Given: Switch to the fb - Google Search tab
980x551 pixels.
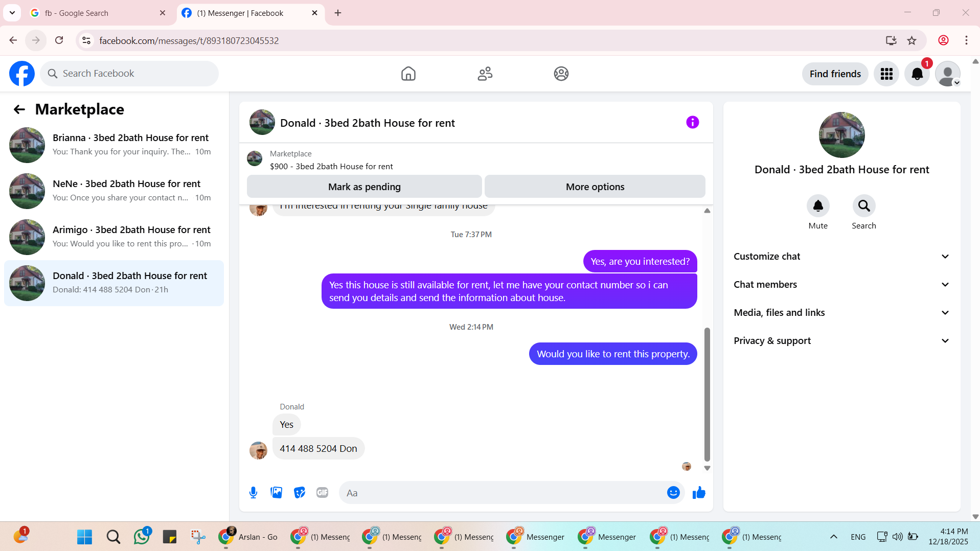Looking at the screenshot, I should pos(97,13).
